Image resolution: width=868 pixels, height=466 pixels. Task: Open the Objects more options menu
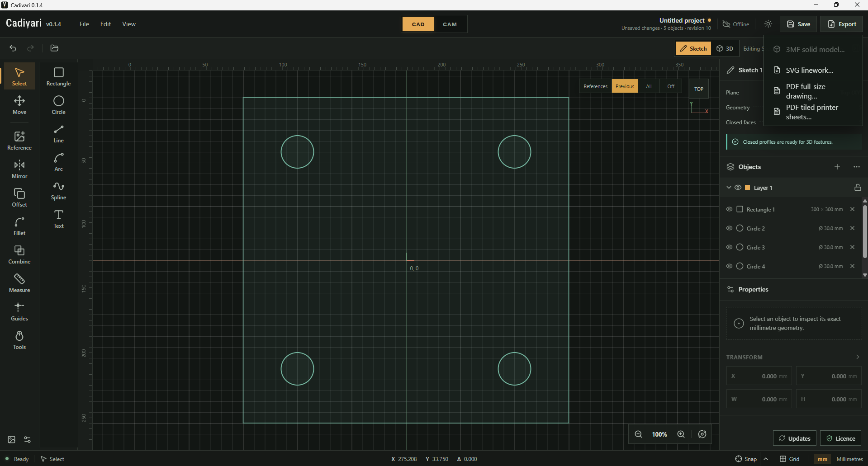tap(857, 167)
